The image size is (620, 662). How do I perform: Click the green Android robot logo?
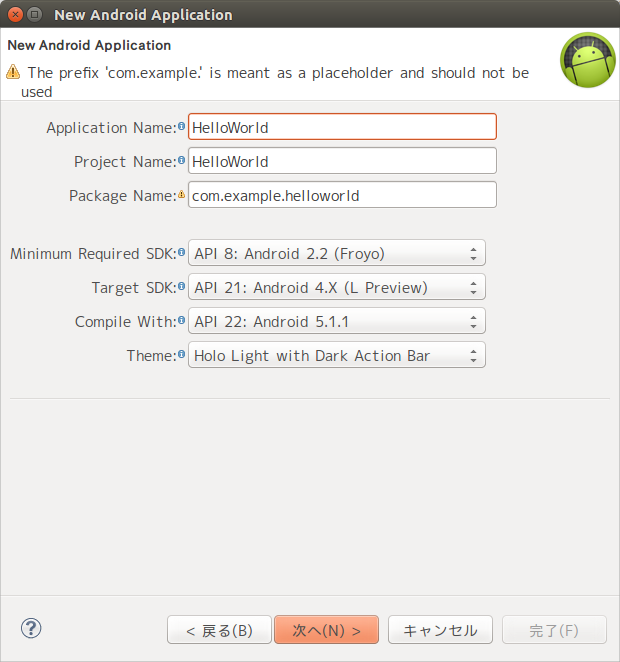pyautogui.click(x=588, y=60)
